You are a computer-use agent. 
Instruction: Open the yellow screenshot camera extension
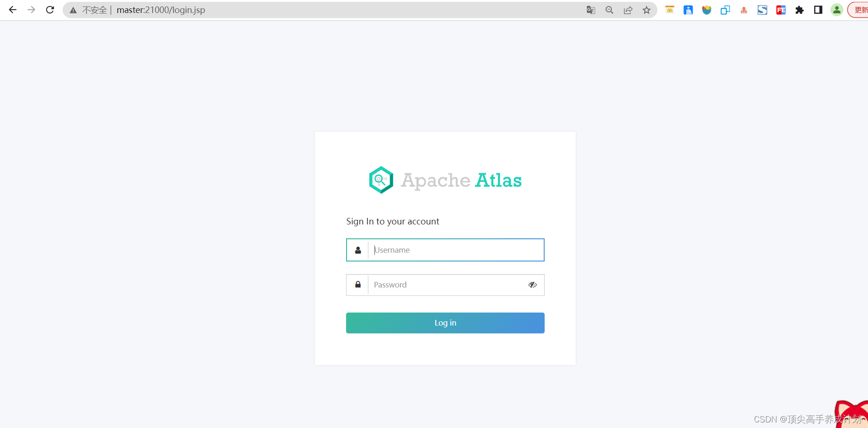(669, 10)
